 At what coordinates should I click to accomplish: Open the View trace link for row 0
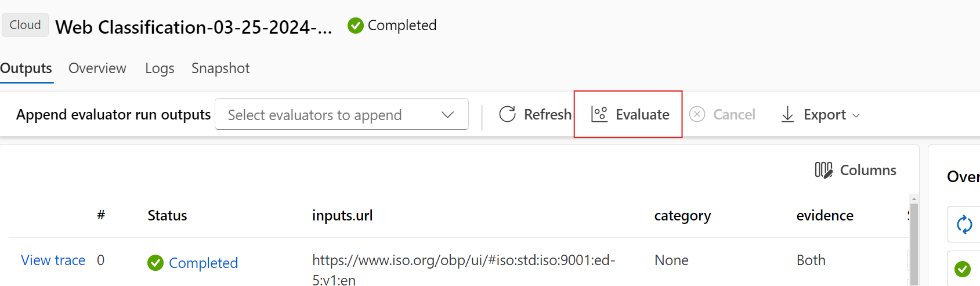tap(53, 260)
